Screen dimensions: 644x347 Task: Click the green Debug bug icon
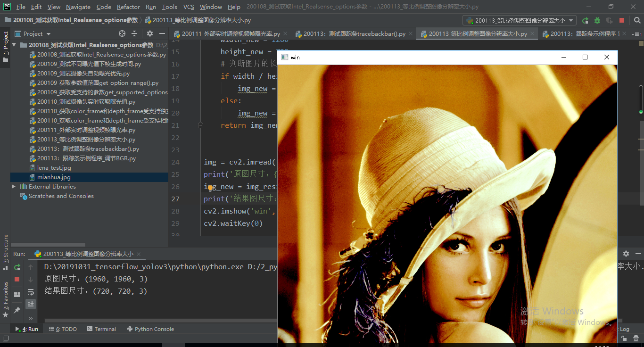[x=597, y=20]
